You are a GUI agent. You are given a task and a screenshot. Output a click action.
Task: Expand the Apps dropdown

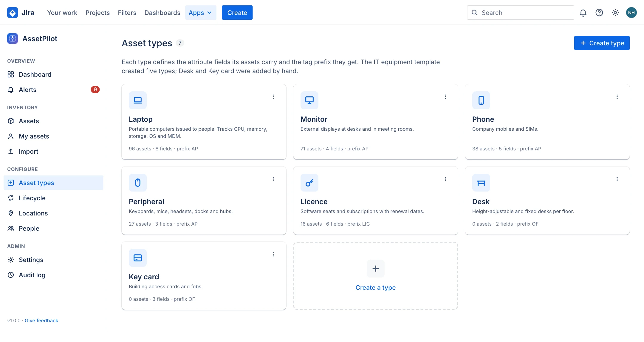click(x=201, y=13)
